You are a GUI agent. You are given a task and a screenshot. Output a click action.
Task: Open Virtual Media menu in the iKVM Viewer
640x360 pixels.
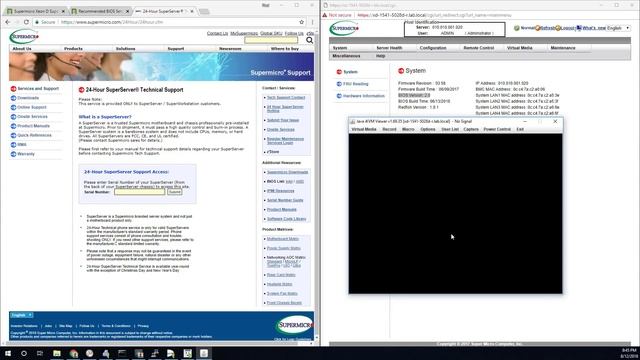tap(364, 129)
